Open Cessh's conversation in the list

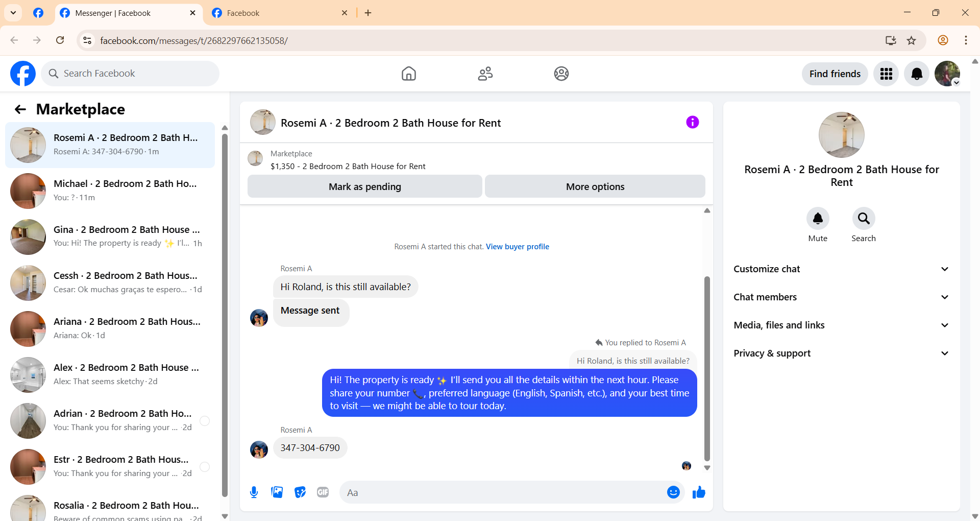coord(110,283)
